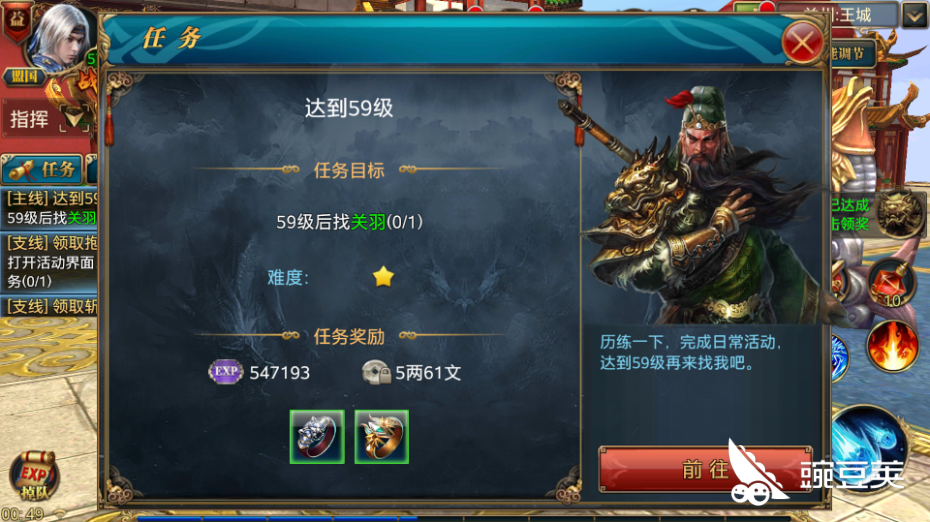The width and height of the screenshot is (930, 522).
Task: Use the fire skill icon
Action: tap(891, 346)
